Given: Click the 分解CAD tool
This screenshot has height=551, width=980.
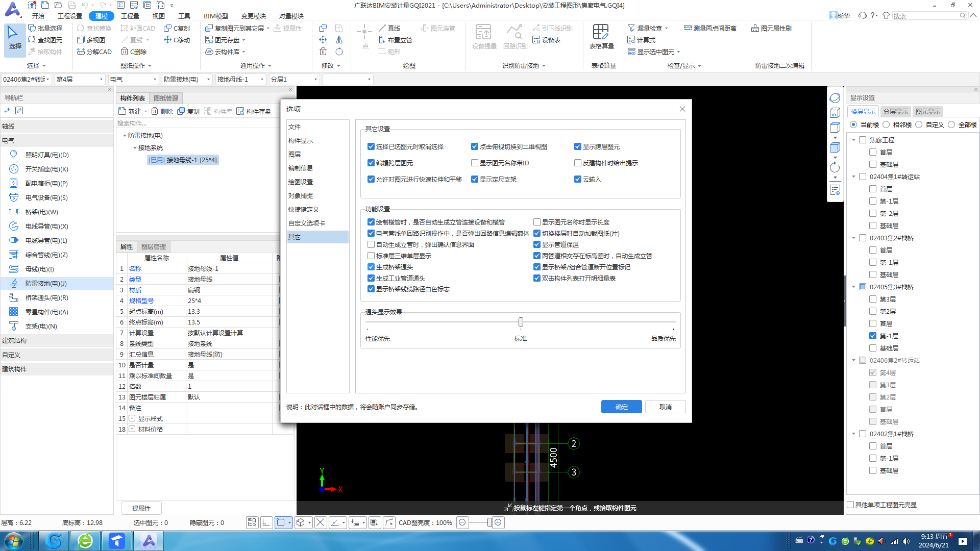Looking at the screenshot, I should click(94, 52).
